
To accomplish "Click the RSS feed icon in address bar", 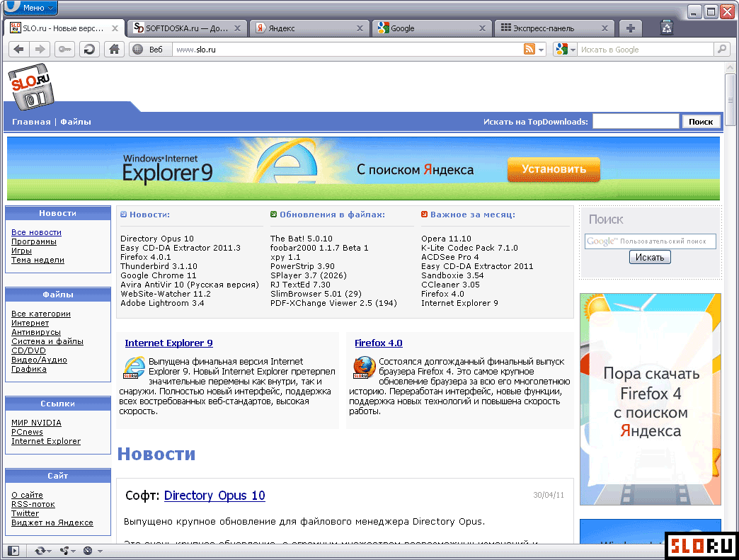I will coord(529,49).
